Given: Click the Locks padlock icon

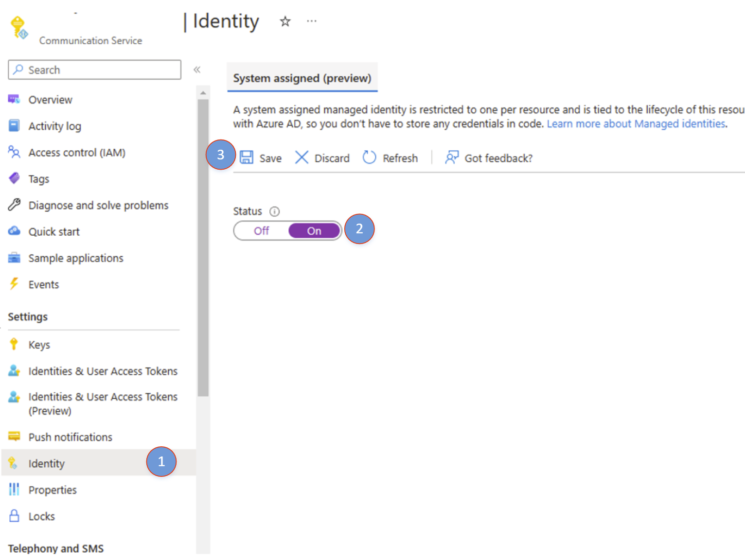Looking at the screenshot, I should point(14,515).
